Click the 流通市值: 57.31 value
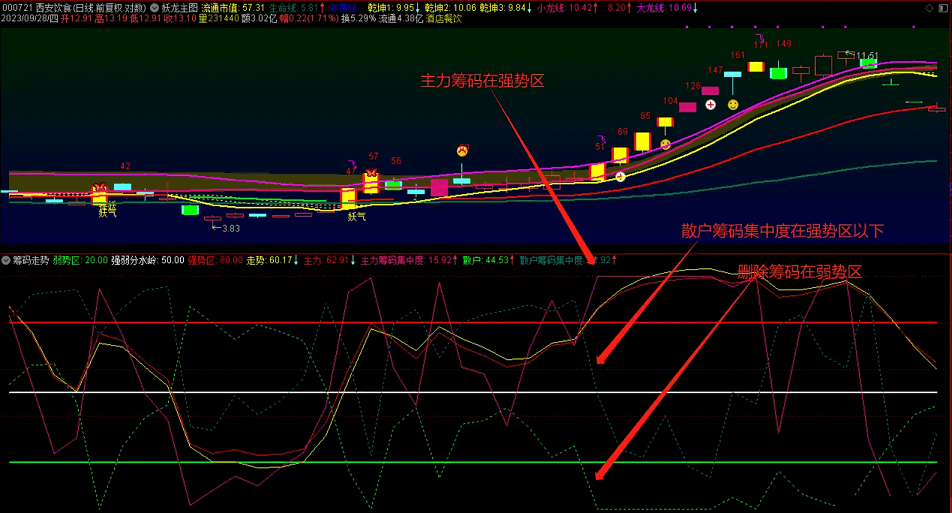Image resolution: width=952 pixels, height=513 pixels. 233,8
